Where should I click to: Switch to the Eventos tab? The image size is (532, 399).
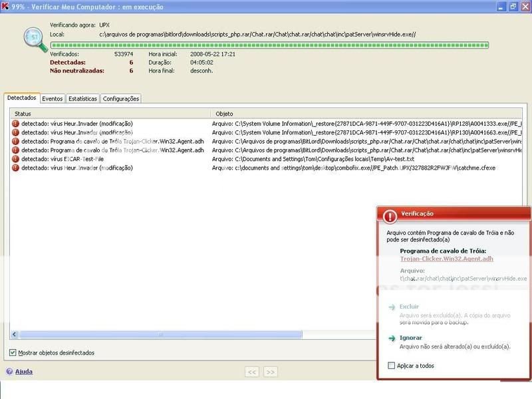click(53, 98)
